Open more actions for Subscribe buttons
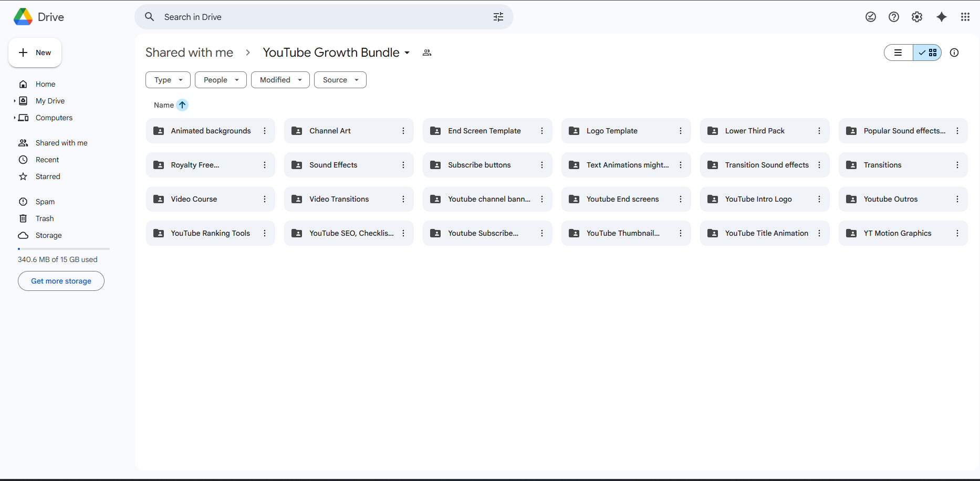Screen dimensions: 980x481 pyautogui.click(x=542, y=165)
